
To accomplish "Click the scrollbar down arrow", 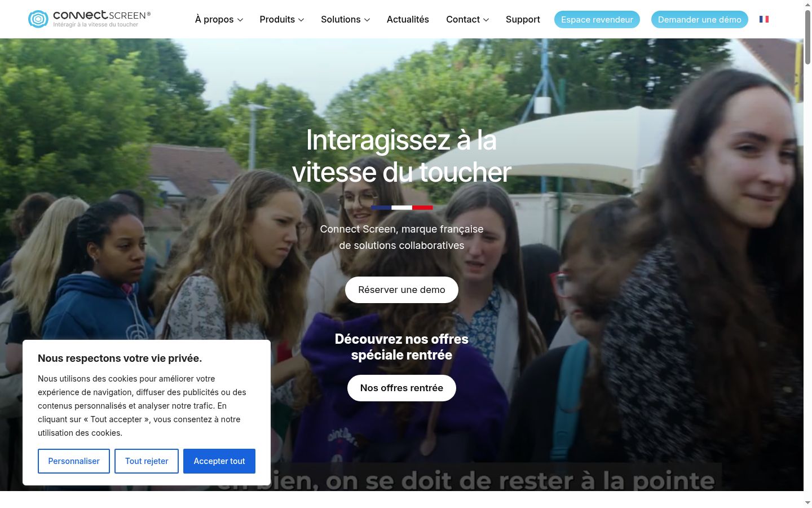I will tap(807, 502).
